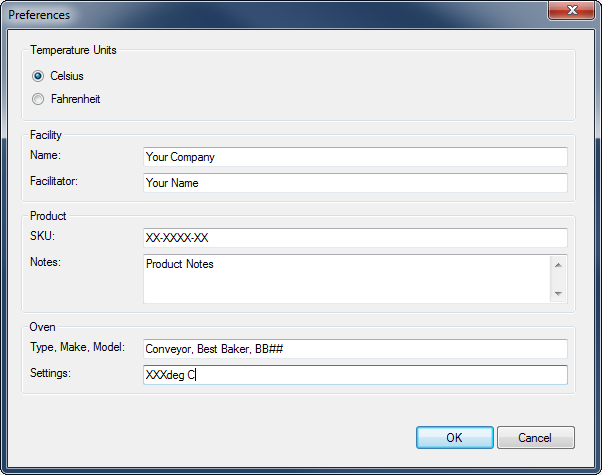This screenshot has width=602, height=475.
Task: Click the oven Type, Make, Model field
Action: coord(355,349)
